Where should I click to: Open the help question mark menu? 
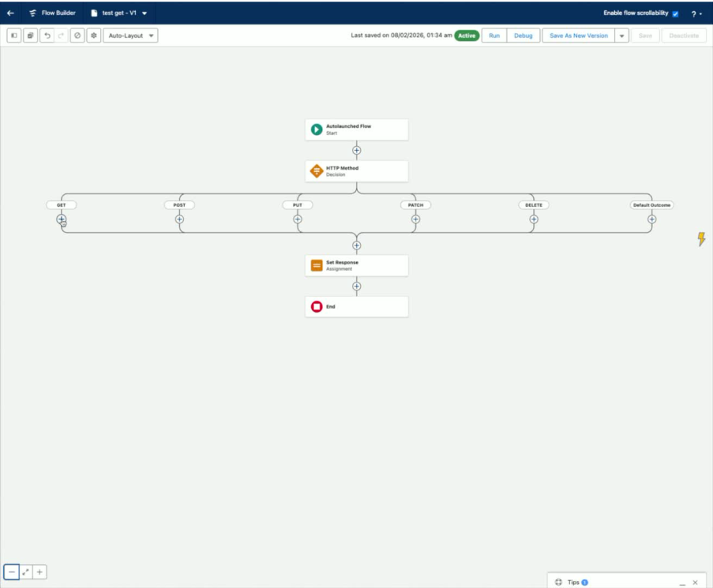click(x=696, y=14)
